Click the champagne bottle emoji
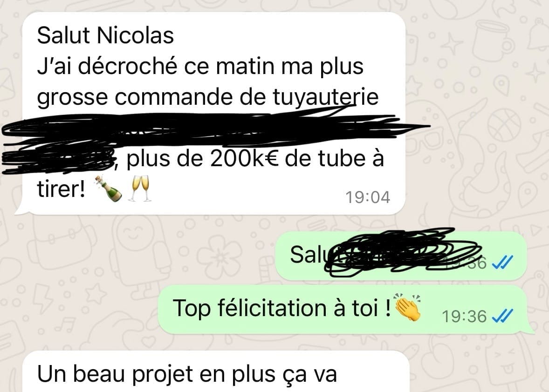 [x=109, y=189]
